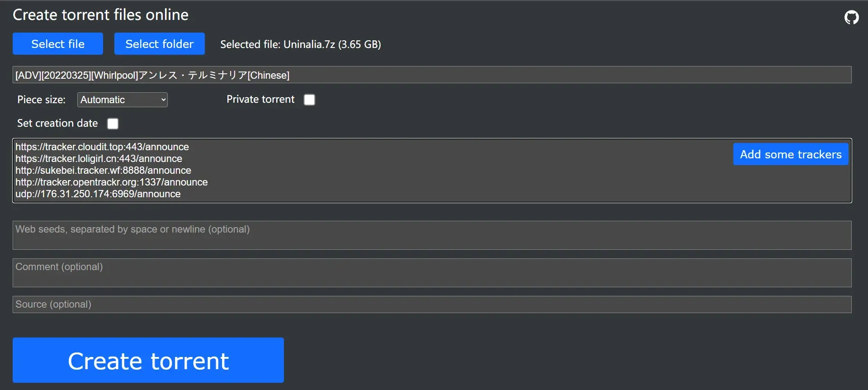Open the GitHub repository icon

tap(851, 17)
